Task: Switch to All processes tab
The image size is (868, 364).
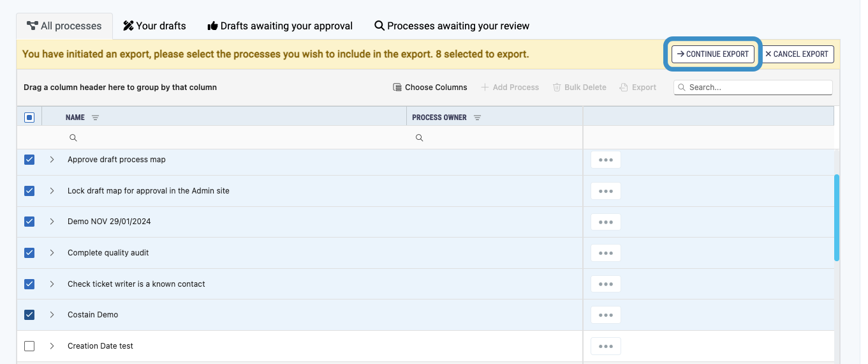Action: click(64, 26)
